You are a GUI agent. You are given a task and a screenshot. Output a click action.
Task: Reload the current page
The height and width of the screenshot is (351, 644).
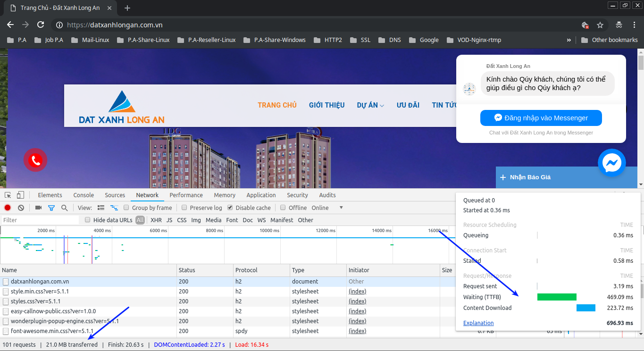click(41, 25)
